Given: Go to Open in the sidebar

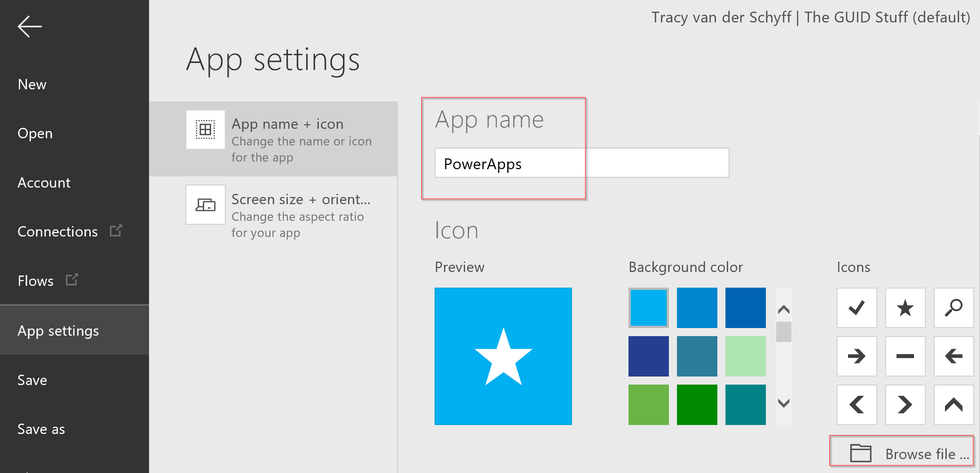Looking at the screenshot, I should click(x=35, y=133).
